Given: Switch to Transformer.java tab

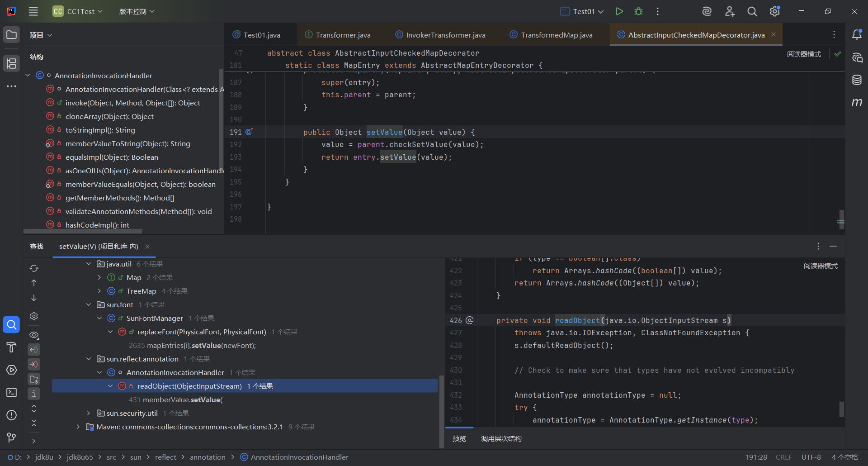Looking at the screenshot, I should (x=338, y=35).
